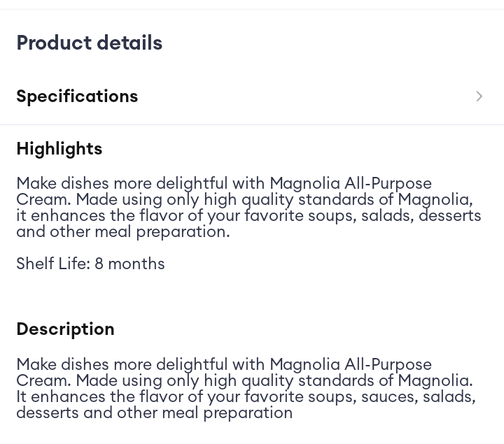Click "Make dishes more delightful" in Highlights
The width and height of the screenshot is (504, 444).
pyautogui.click(x=122, y=184)
